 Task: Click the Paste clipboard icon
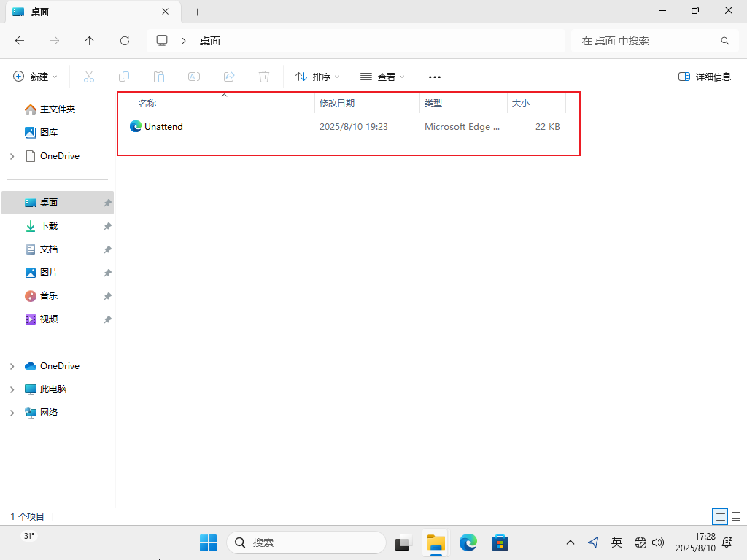click(159, 77)
